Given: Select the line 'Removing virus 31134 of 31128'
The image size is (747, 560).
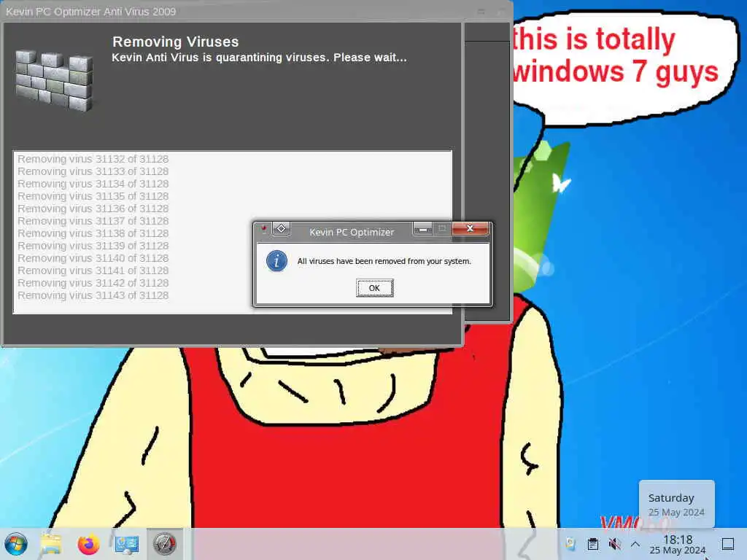Looking at the screenshot, I should point(93,184).
